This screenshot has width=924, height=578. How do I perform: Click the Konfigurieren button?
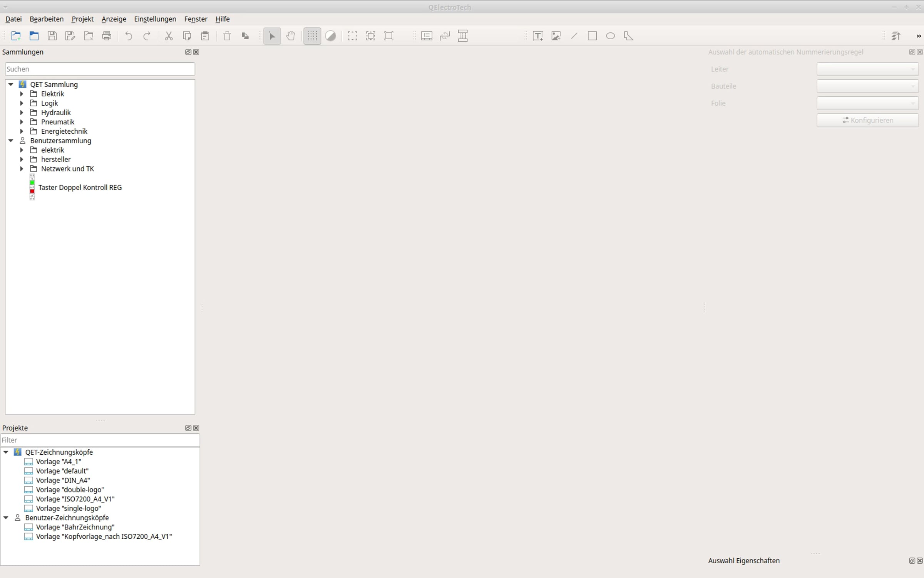tap(867, 120)
